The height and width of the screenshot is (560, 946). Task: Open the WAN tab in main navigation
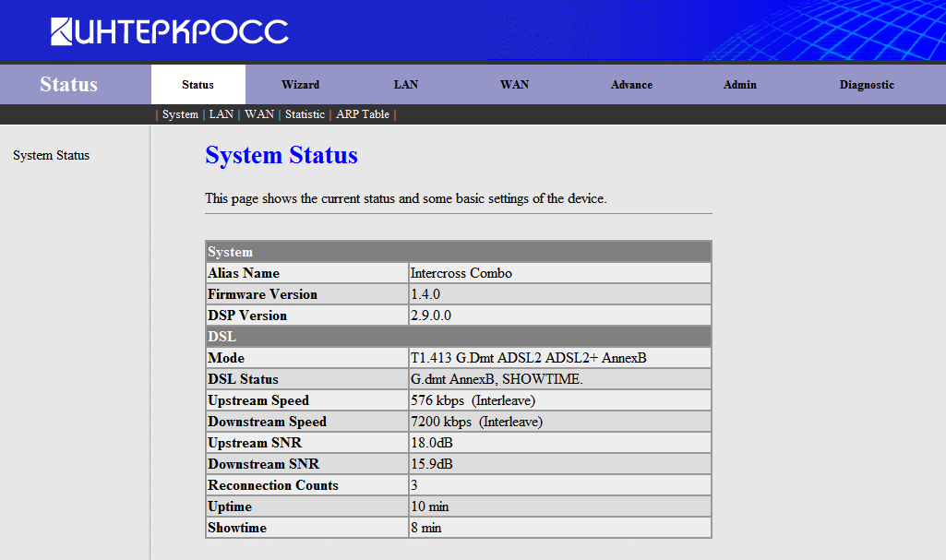coord(514,85)
